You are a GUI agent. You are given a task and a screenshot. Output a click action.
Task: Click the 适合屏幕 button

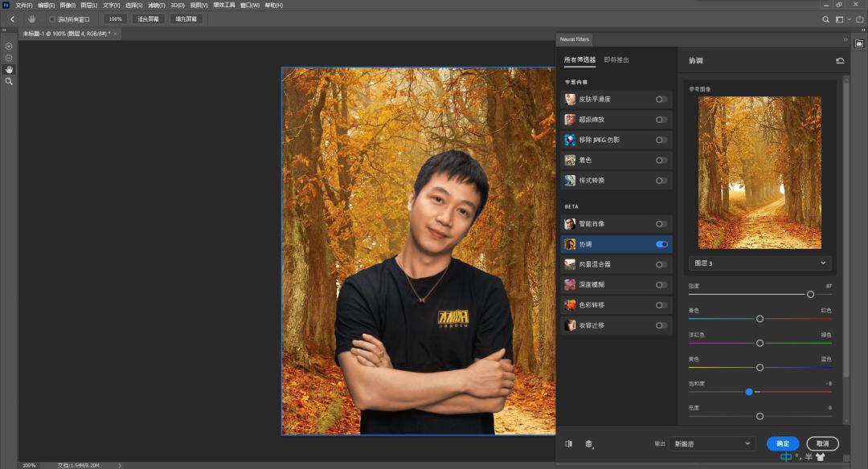tap(148, 18)
